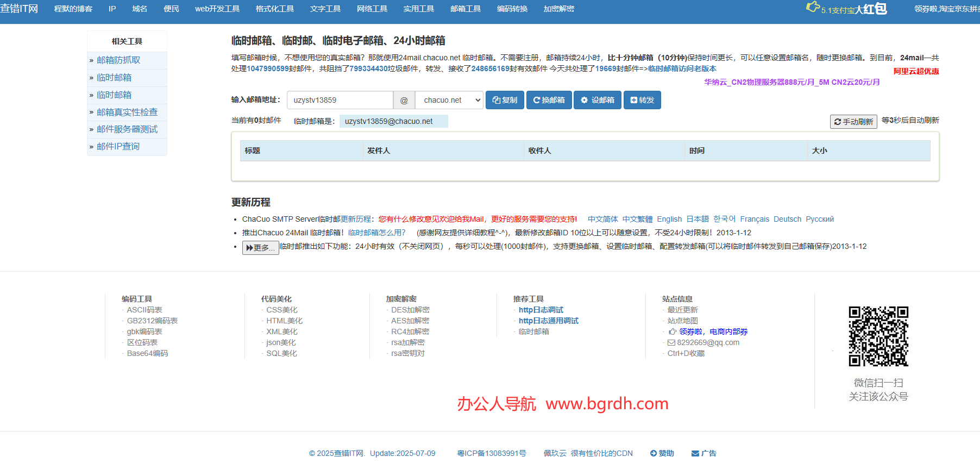Click the mailbox name input field
980x463 pixels.
[x=340, y=100]
